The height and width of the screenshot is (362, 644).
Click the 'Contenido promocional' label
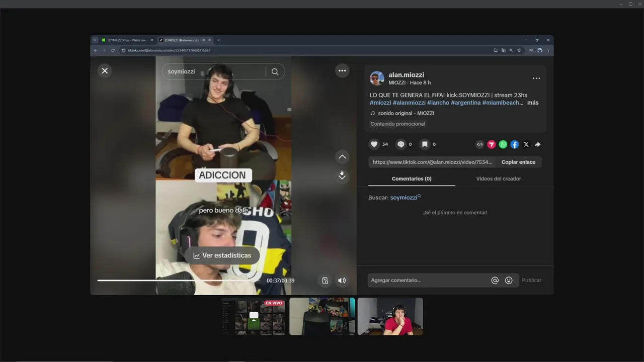pos(397,124)
